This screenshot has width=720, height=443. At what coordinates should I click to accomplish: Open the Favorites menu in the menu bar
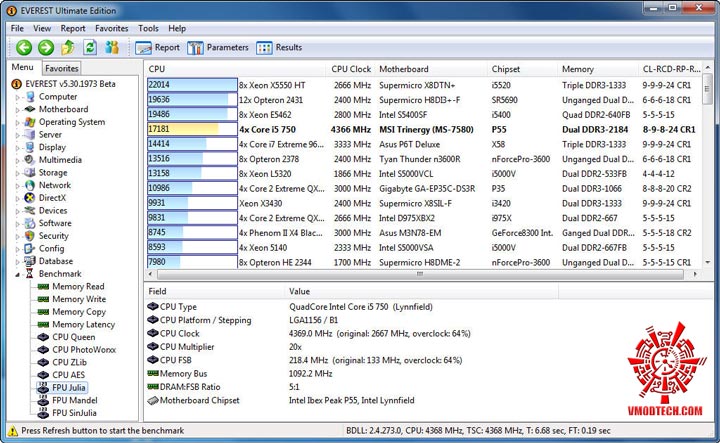pos(112,28)
